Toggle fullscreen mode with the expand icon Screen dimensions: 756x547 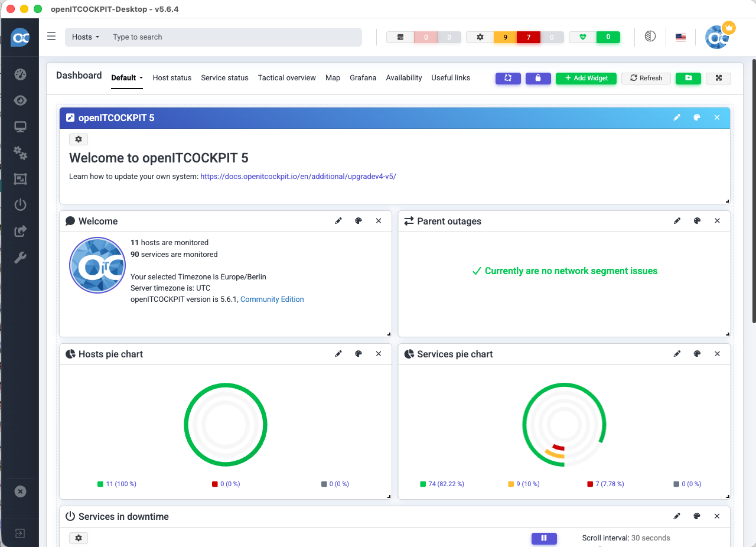click(x=719, y=78)
